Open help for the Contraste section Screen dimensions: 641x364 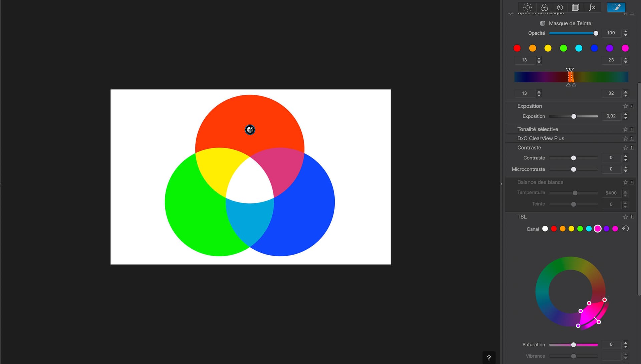coord(632,147)
